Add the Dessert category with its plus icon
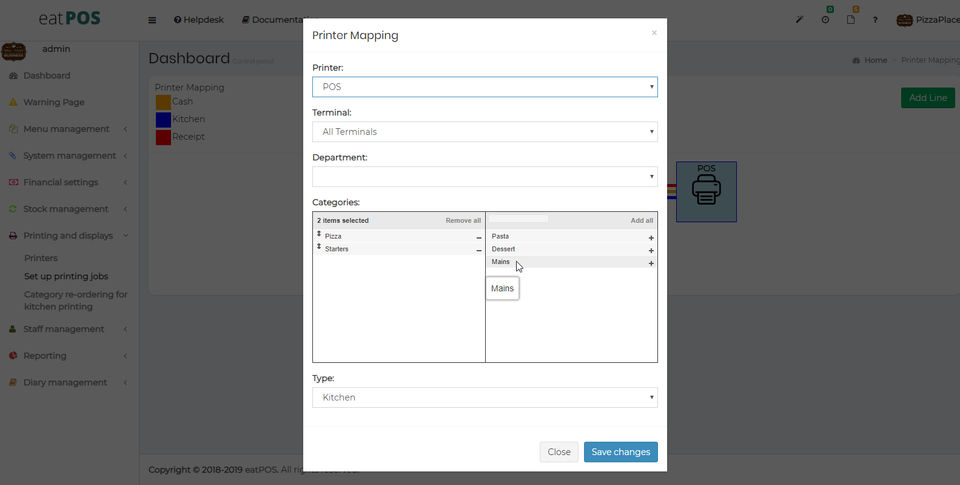The image size is (960, 485). (651, 250)
